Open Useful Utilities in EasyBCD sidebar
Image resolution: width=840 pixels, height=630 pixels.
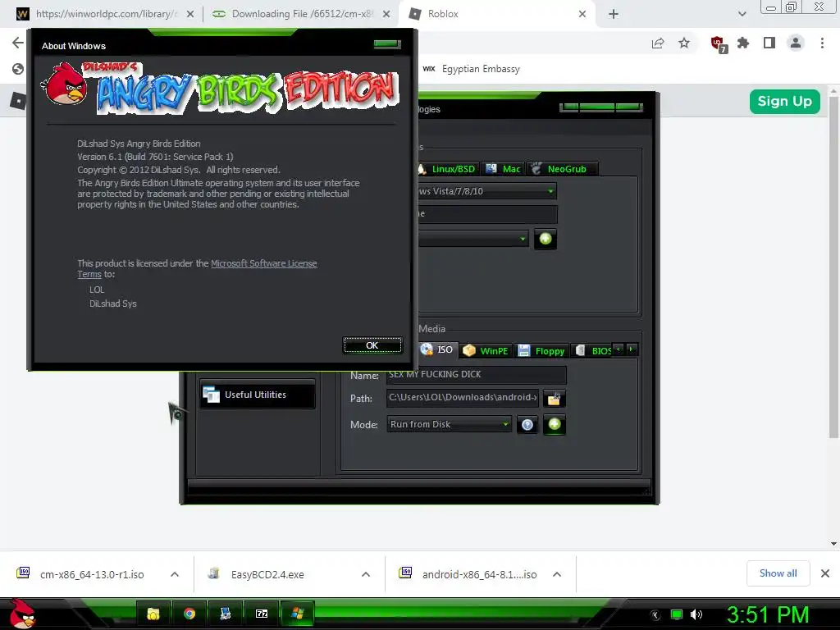pos(257,395)
